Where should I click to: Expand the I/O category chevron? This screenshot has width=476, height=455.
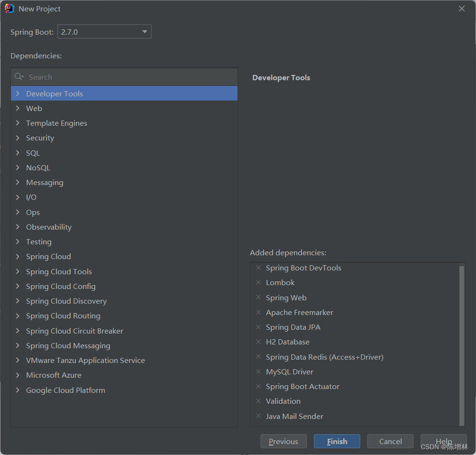(18, 197)
